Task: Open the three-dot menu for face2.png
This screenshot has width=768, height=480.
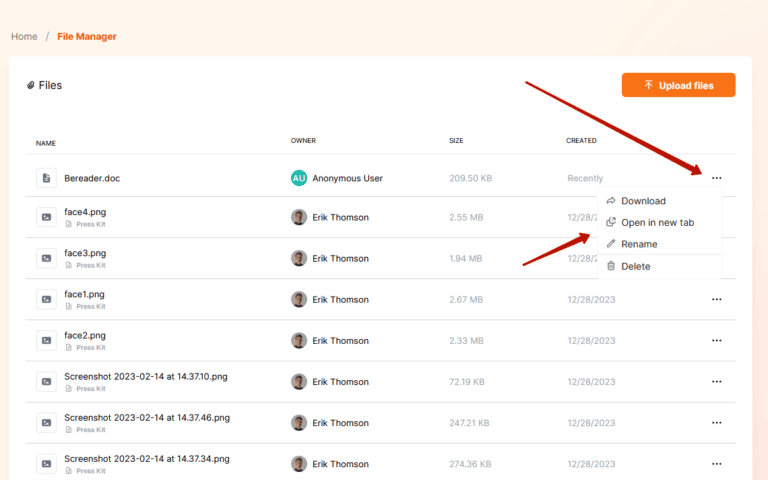Action: (716, 340)
